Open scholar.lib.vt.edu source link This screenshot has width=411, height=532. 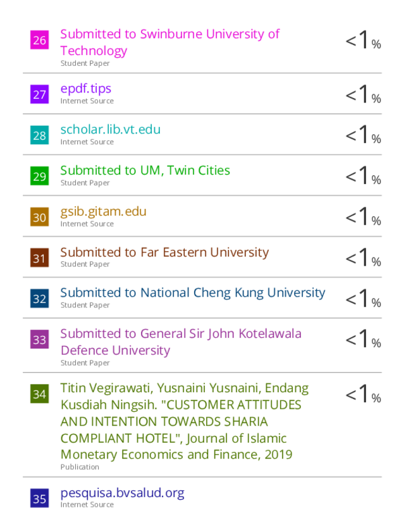111,129
